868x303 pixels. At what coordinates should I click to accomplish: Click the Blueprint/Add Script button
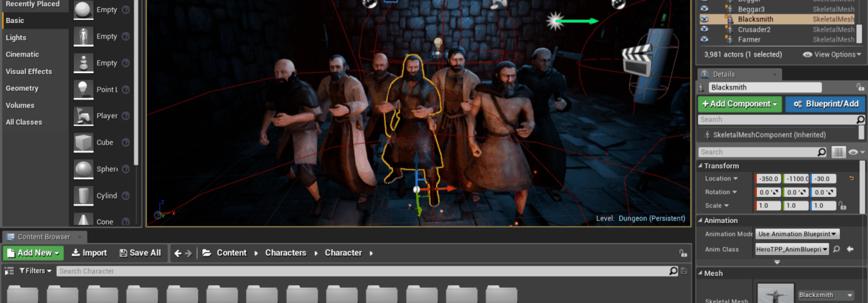pyautogui.click(x=825, y=104)
